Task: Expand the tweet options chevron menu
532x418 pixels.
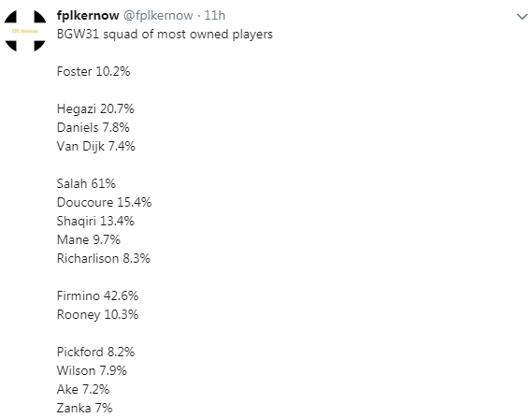Action: (x=522, y=16)
